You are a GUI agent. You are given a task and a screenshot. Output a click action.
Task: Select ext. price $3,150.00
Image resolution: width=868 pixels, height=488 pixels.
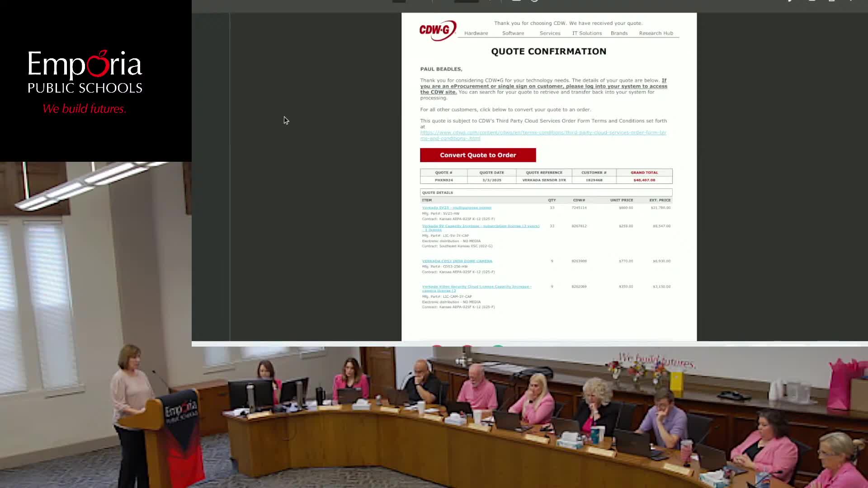tap(661, 286)
